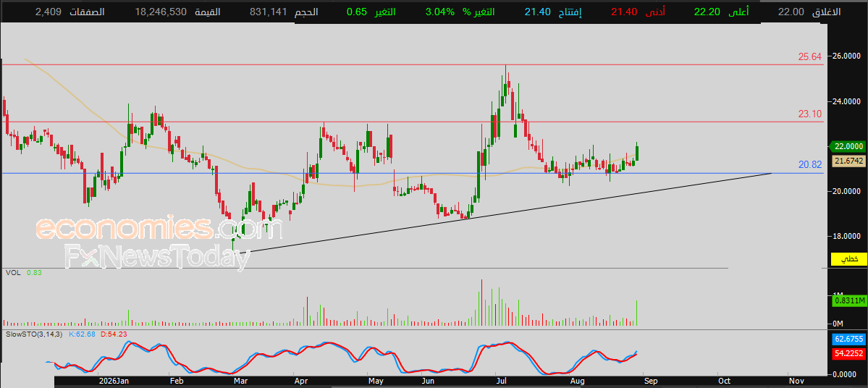Open the economies.com watermark link
Image resolution: width=868 pixels, height=388 pixels.
pos(159,228)
